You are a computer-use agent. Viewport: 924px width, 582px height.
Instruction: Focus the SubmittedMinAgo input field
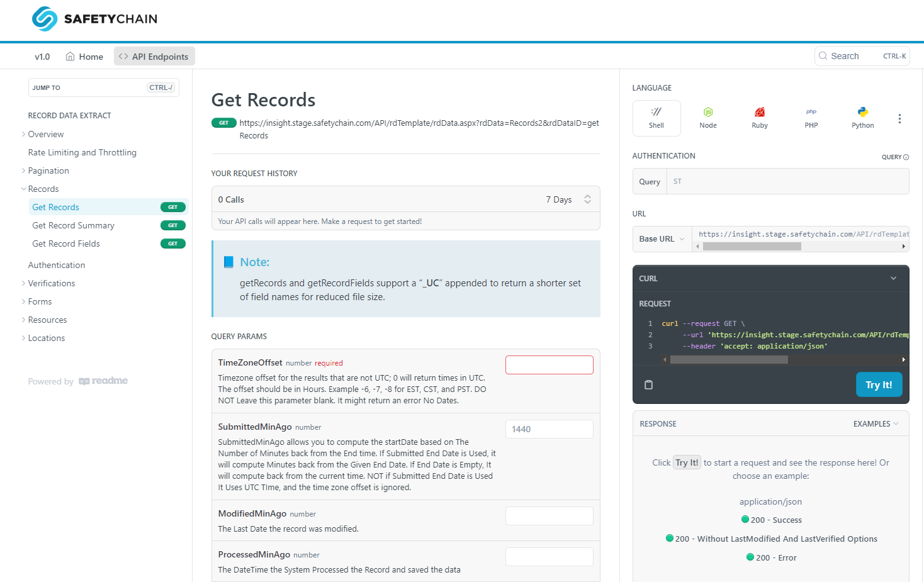click(549, 429)
